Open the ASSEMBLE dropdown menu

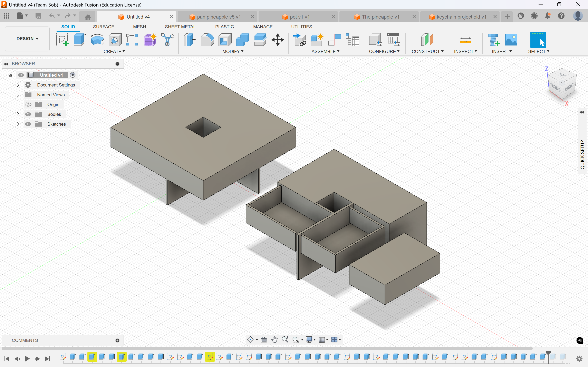pos(325,51)
